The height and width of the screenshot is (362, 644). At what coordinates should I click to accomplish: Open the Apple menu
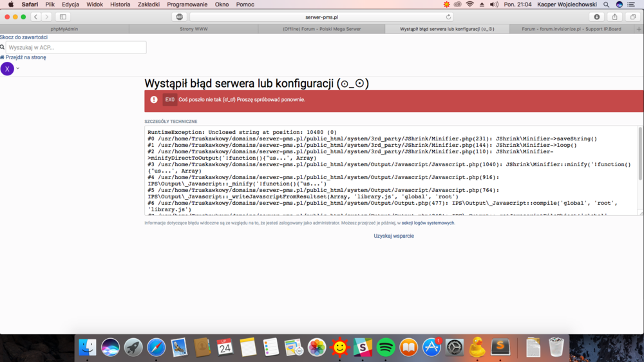(x=11, y=5)
